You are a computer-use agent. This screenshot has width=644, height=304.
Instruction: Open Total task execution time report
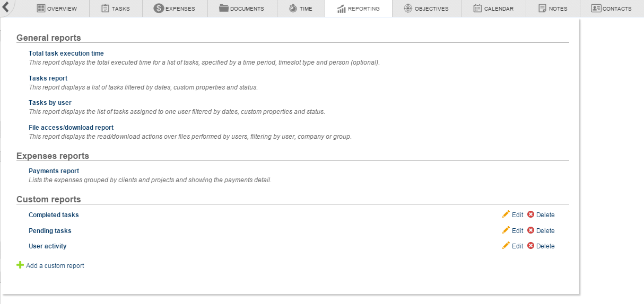[66, 53]
